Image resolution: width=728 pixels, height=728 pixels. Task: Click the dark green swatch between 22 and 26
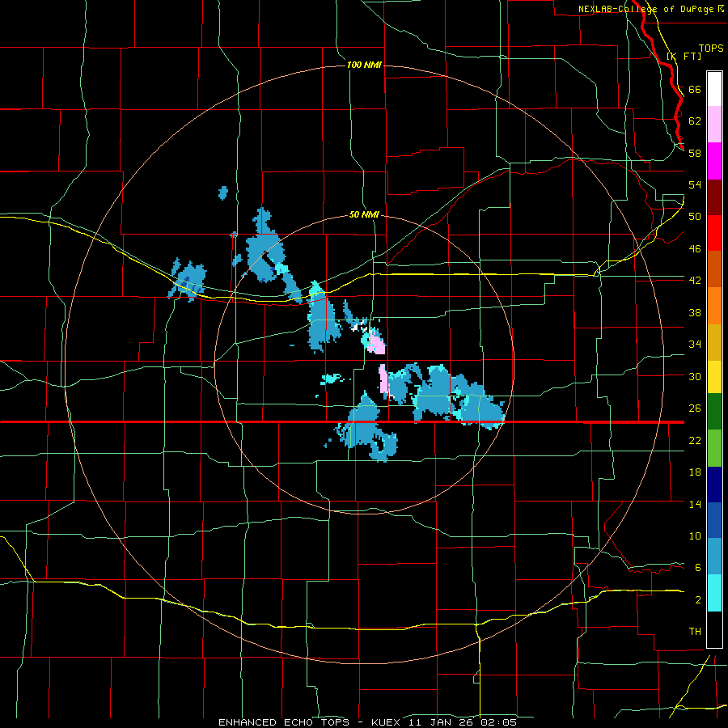(x=714, y=412)
